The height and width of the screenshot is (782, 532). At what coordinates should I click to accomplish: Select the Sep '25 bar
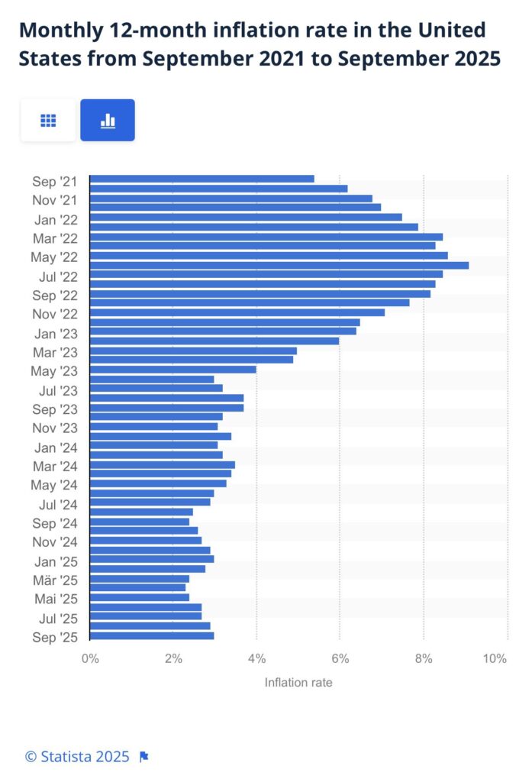(x=151, y=635)
